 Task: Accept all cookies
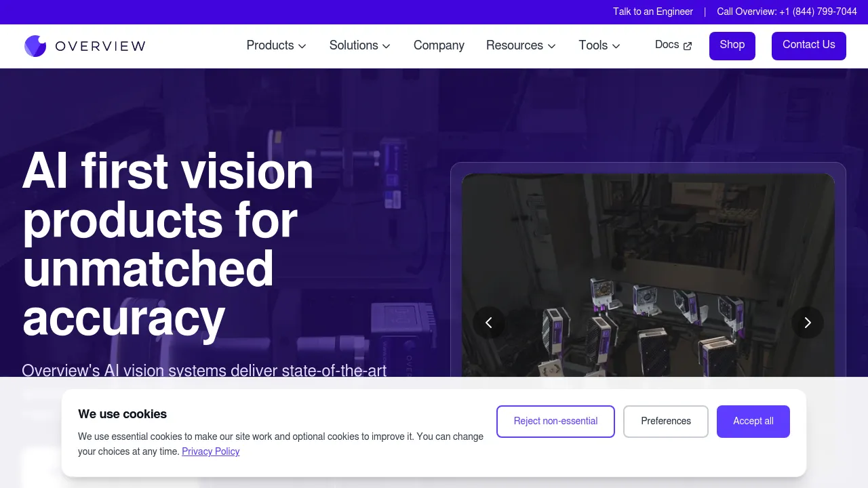(753, 422)
